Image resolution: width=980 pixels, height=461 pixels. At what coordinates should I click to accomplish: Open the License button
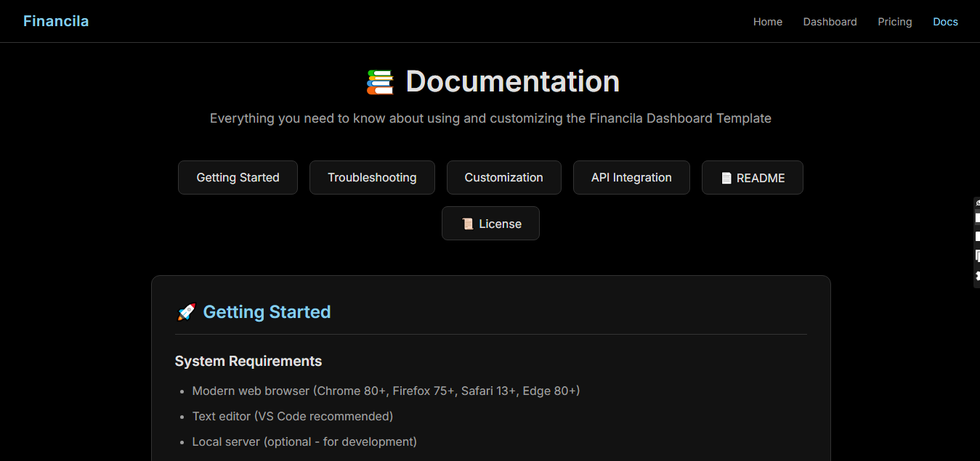pos(490,223)
